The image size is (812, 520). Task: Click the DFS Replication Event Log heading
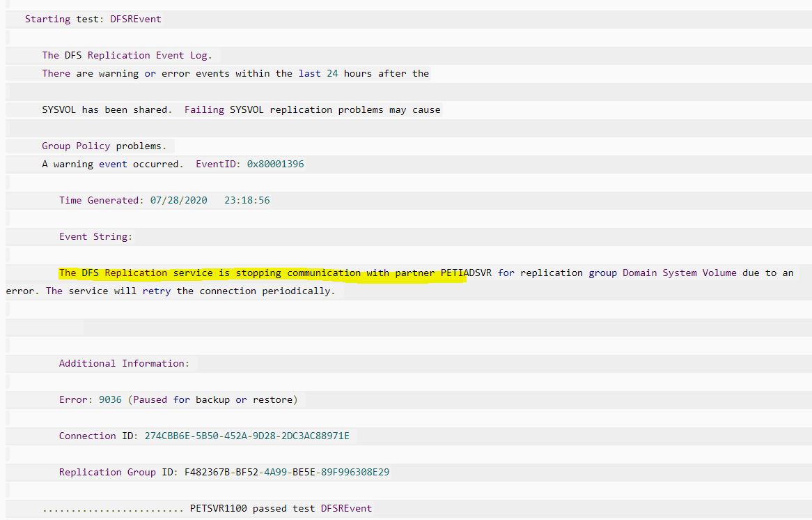point(126,55)
